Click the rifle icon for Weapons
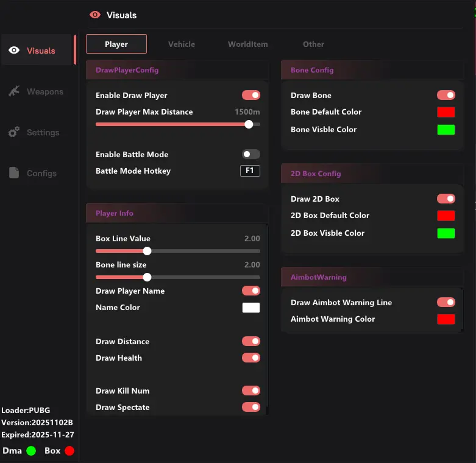Image resolution: width=476 pixels, height=463 pixels. coord(14,91)
